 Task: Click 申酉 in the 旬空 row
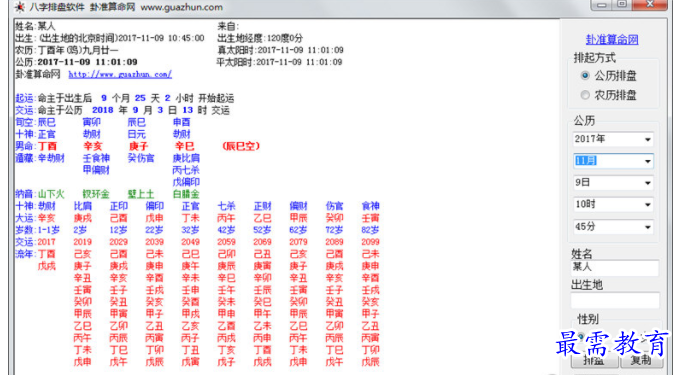[x=181, y=122]
